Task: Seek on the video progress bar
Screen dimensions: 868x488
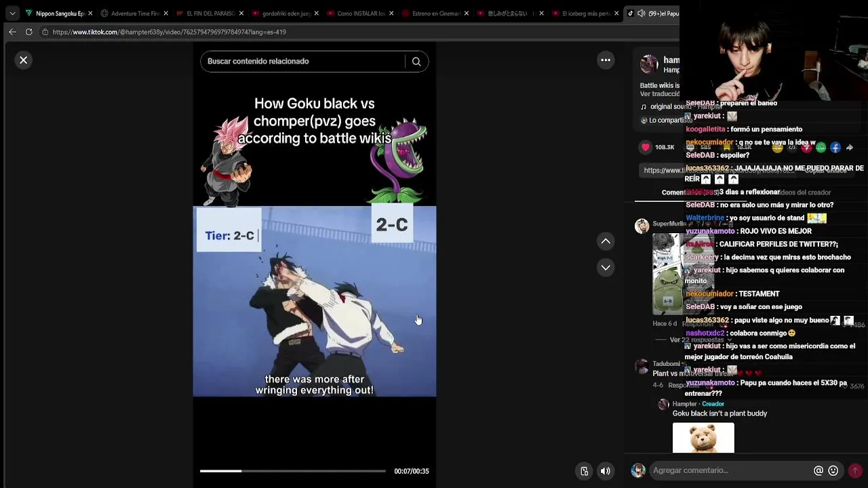Action: click(x=292, y=471)
